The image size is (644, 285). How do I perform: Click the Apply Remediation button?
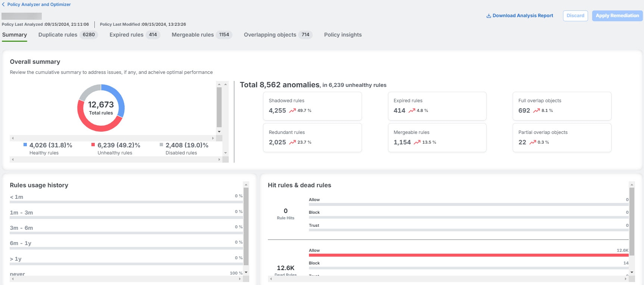click(x=617, y=16)
